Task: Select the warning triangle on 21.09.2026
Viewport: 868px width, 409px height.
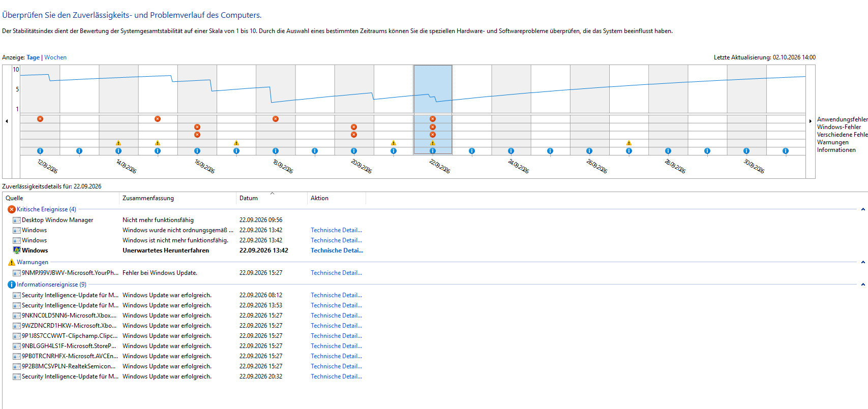Action: click(394, 143)
